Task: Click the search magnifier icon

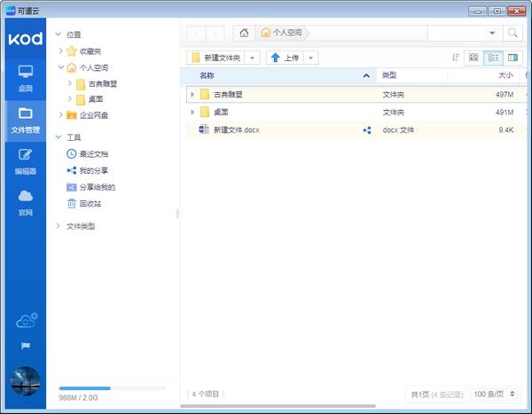Action: [x=512, y=33]
